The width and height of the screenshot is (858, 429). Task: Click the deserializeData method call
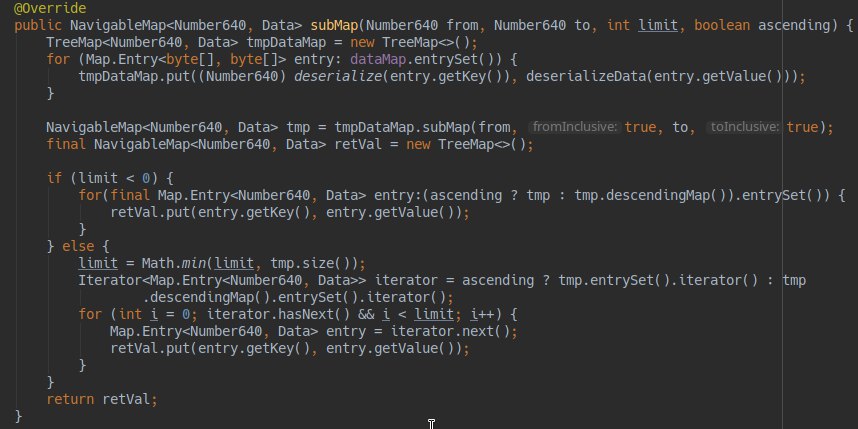586,76
